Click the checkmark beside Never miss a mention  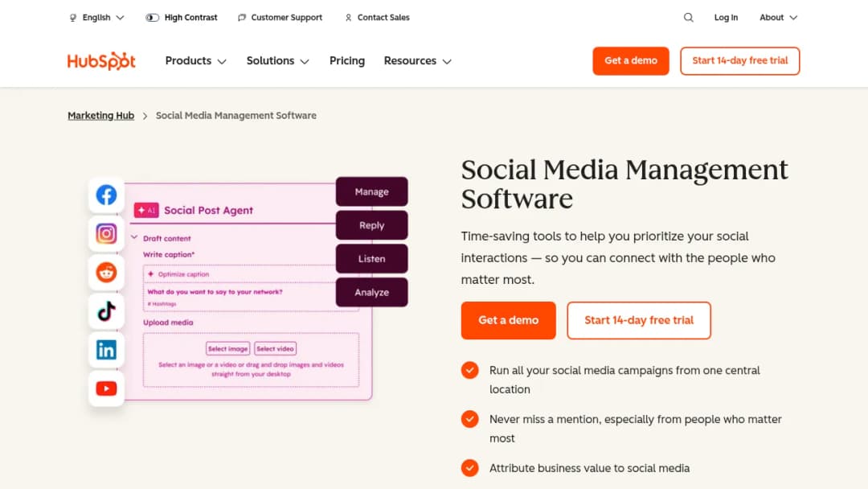[x=469, y=419]
